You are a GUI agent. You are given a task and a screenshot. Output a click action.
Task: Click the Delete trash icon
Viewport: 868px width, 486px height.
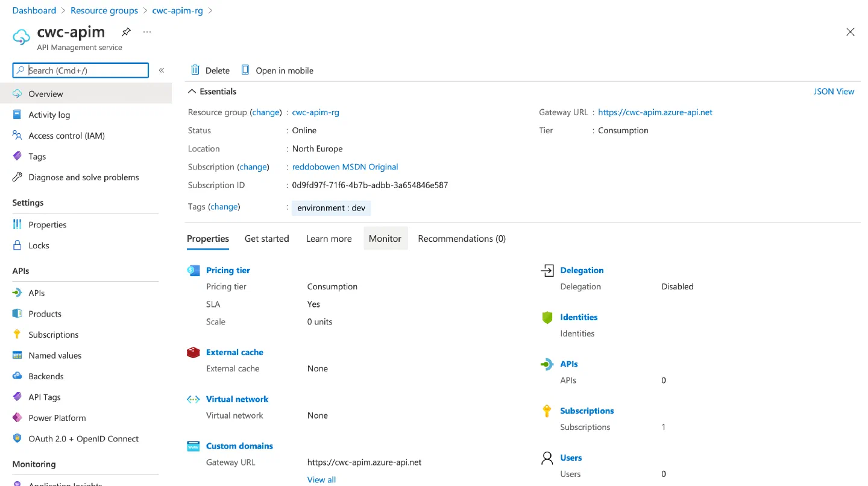(x=195, y=70)
